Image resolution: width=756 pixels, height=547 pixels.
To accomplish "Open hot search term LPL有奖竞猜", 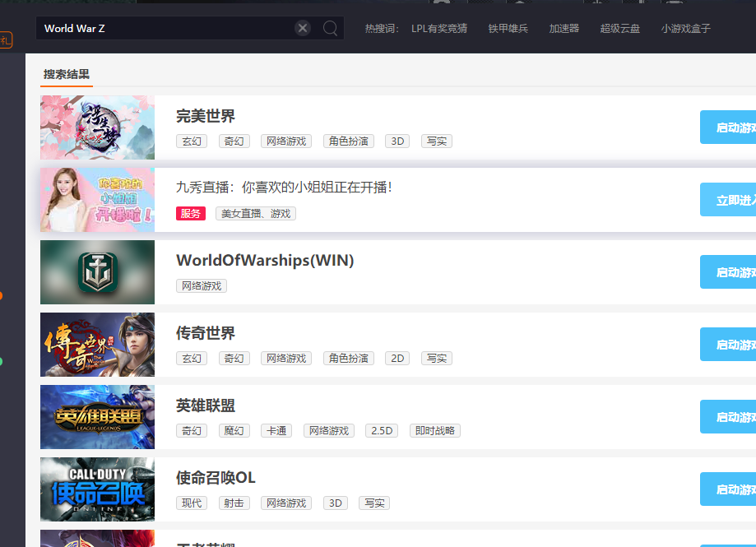I will [439, 29].
